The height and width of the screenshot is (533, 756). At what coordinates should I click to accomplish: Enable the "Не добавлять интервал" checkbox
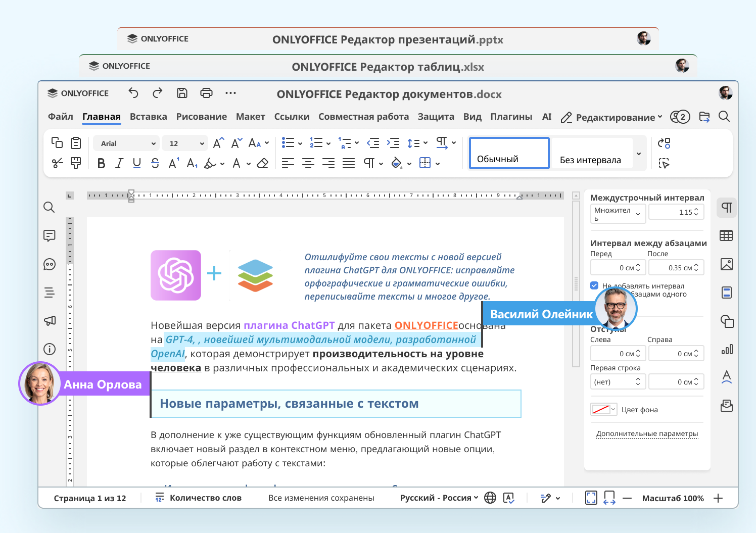pyautogui.click(x=594, y=285)
